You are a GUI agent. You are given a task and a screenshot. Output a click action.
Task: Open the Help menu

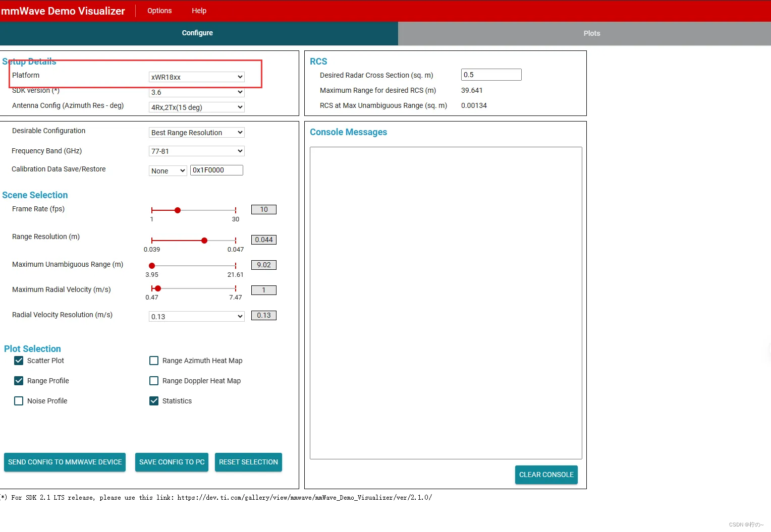pos(199,11)
